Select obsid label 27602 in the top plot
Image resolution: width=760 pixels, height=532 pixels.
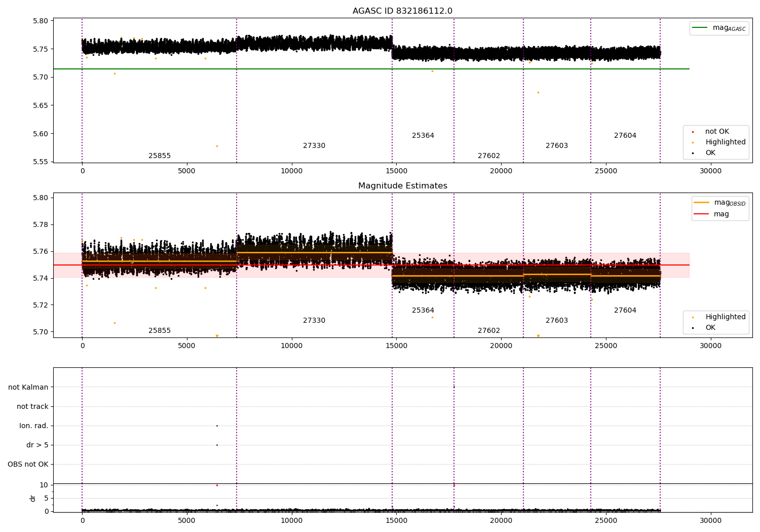click(x=489, y=156)
